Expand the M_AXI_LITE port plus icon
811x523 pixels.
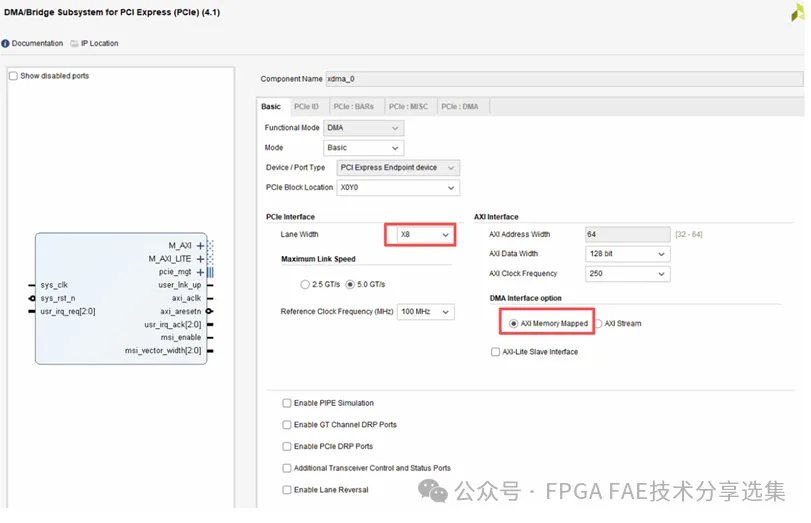pyautogui.click(x=201, y=259)
